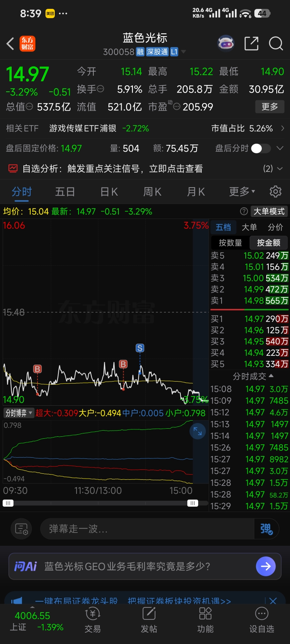
Task: Select 按金额 display mode
Action: (268, 243)
